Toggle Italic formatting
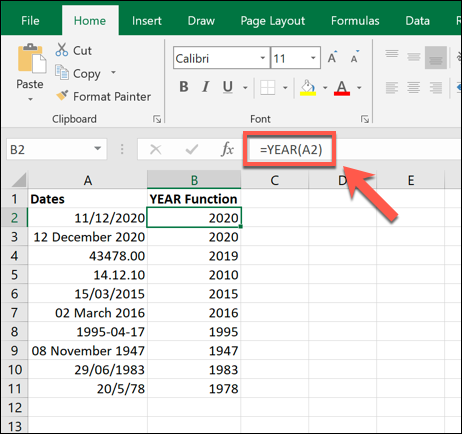The width and height of the screenshot is (462, 434). pyautogui.click(x=206, y=87)
